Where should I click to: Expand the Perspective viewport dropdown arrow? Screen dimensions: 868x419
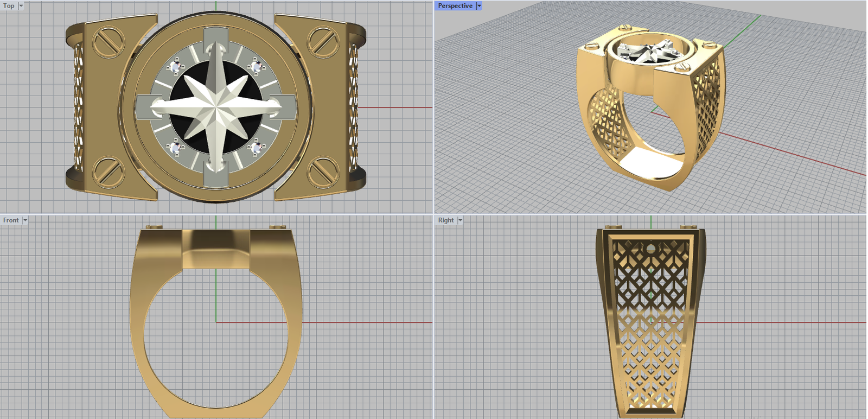pos(479,6)
